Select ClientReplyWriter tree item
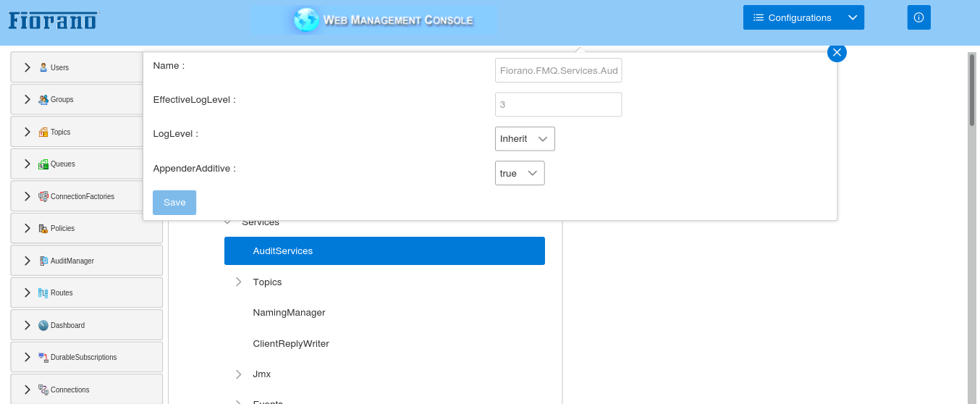This screenshot has height=404, width=980. tap(291, 343)
